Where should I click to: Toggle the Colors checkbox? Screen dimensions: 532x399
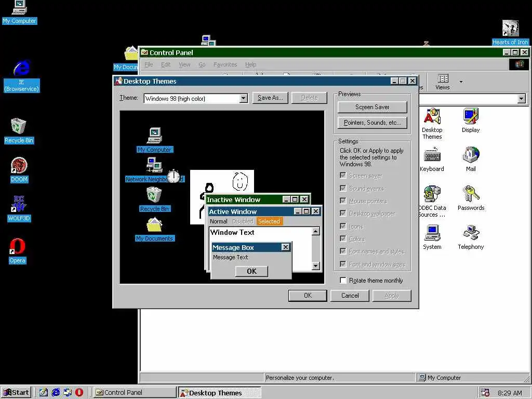point(343,238)
